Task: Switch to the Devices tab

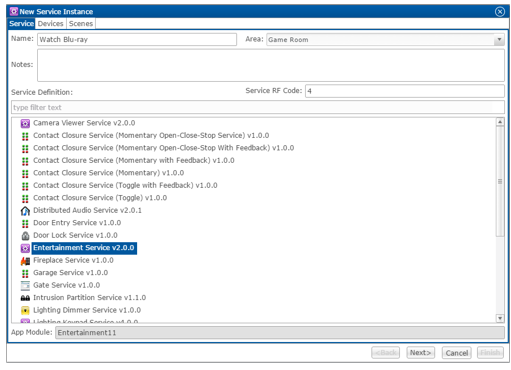Action: pyautogui.click(x=50, y=24)
